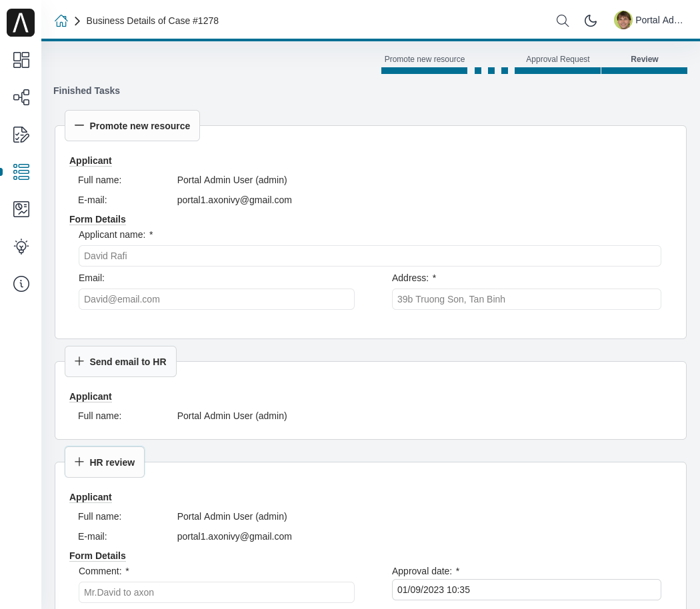The height and width of the screenshot is (609, 700).
Task: Select the Review step
Action: tap(644, 59)
